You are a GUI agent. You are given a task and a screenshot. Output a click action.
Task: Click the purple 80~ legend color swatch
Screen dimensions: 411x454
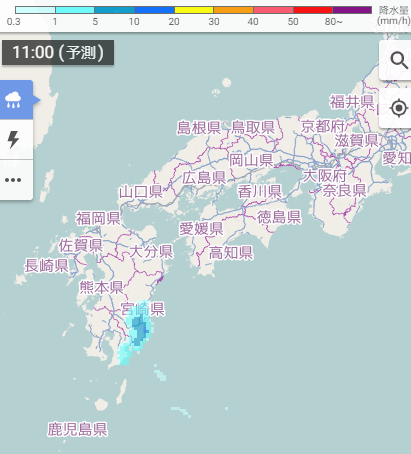point(352,10)
